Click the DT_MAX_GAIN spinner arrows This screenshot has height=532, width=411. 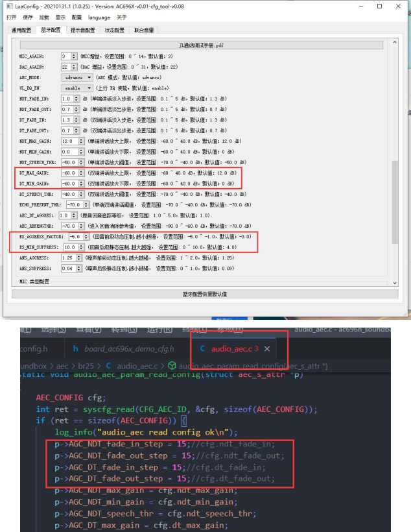click(82, 173)
